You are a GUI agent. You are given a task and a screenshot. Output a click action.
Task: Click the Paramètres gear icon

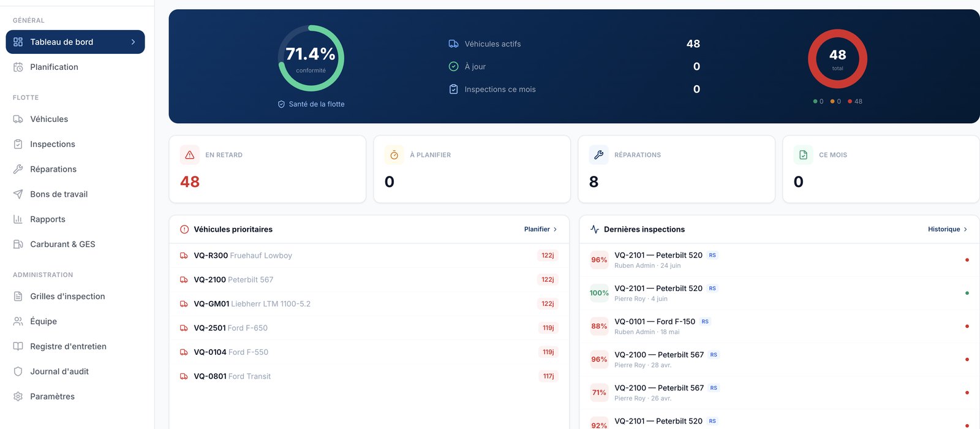click(x=18, y=397)
